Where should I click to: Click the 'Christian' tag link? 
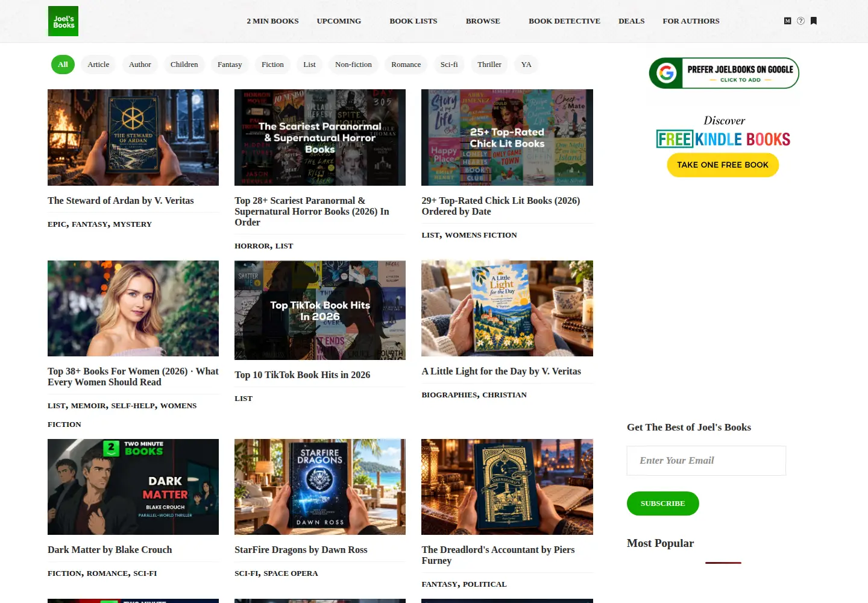click(505, 395)
